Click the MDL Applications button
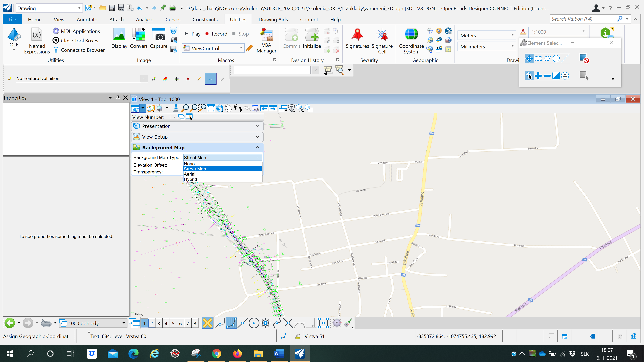 tap(76, 31)
